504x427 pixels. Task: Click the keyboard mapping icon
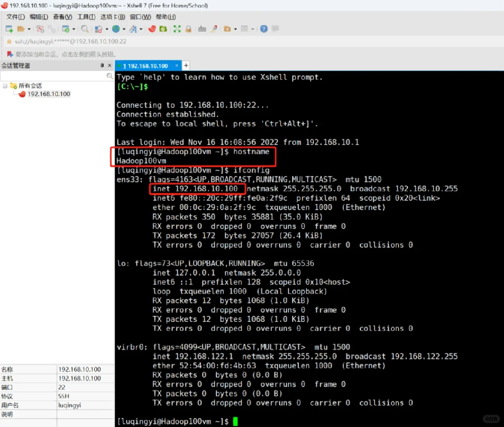(202, 29)
